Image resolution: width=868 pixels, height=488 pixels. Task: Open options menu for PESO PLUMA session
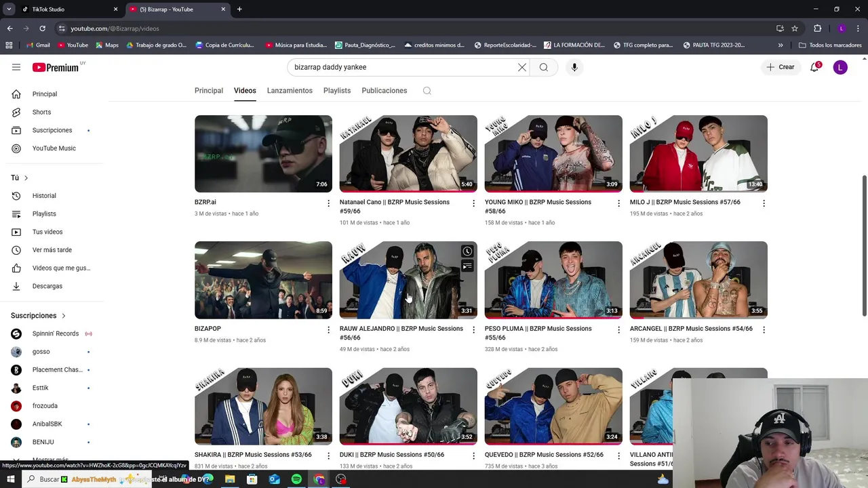618,330
